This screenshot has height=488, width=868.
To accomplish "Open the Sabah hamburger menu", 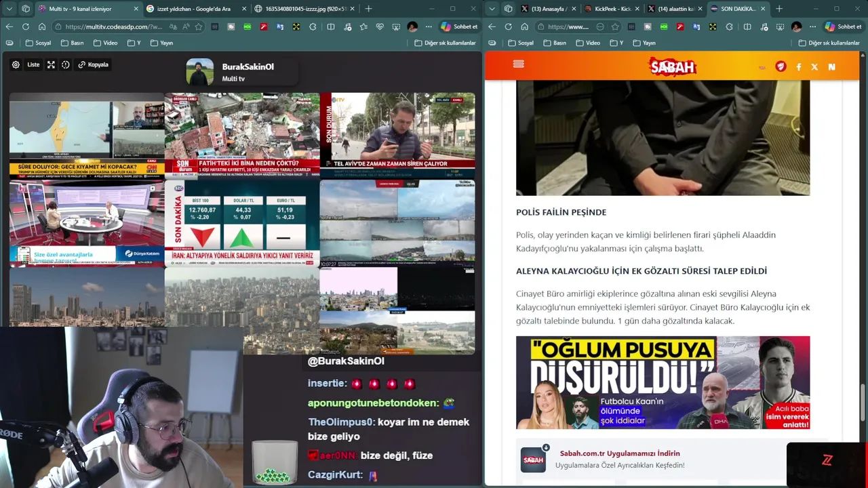I will (519, 64).
